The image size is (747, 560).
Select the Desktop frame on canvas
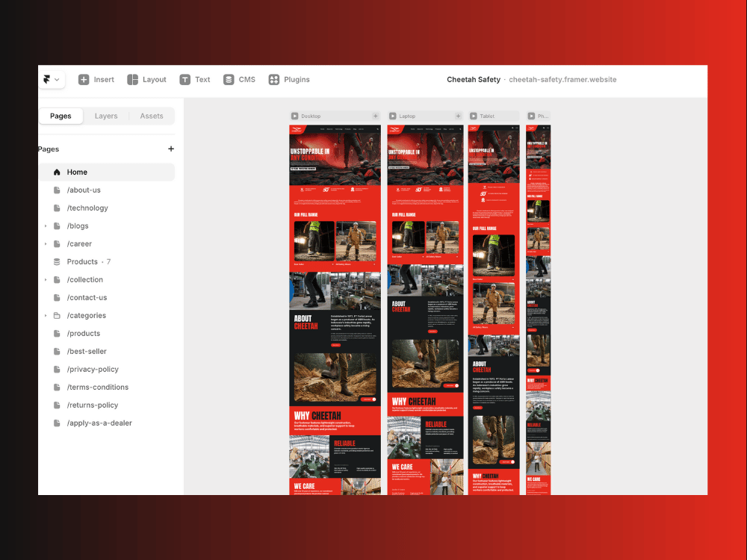(335, 310)
